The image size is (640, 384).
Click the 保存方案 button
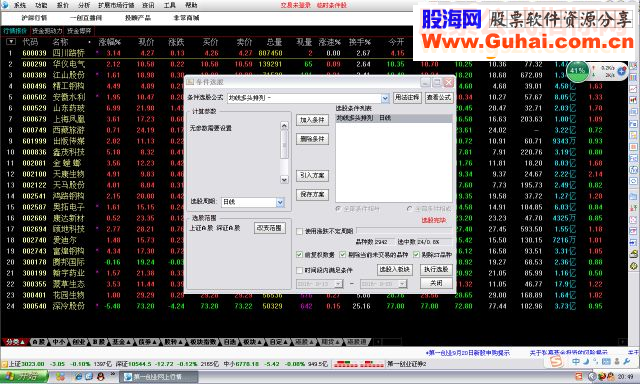point(312,195)
